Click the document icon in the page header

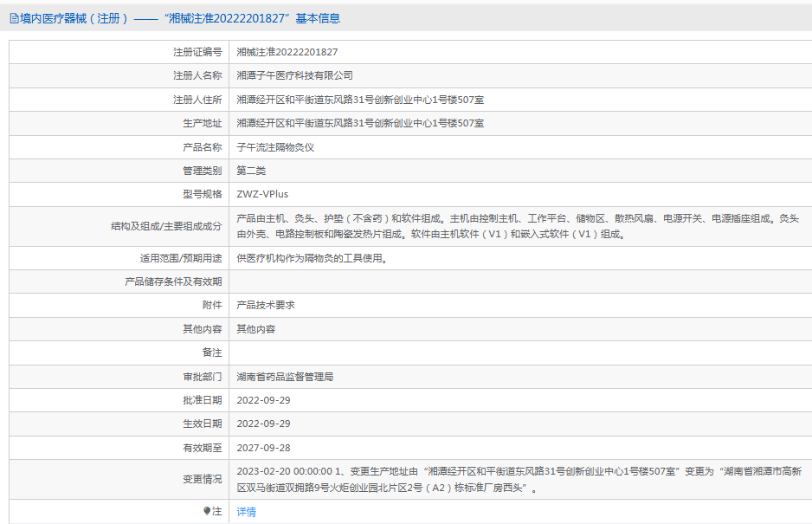14,18
